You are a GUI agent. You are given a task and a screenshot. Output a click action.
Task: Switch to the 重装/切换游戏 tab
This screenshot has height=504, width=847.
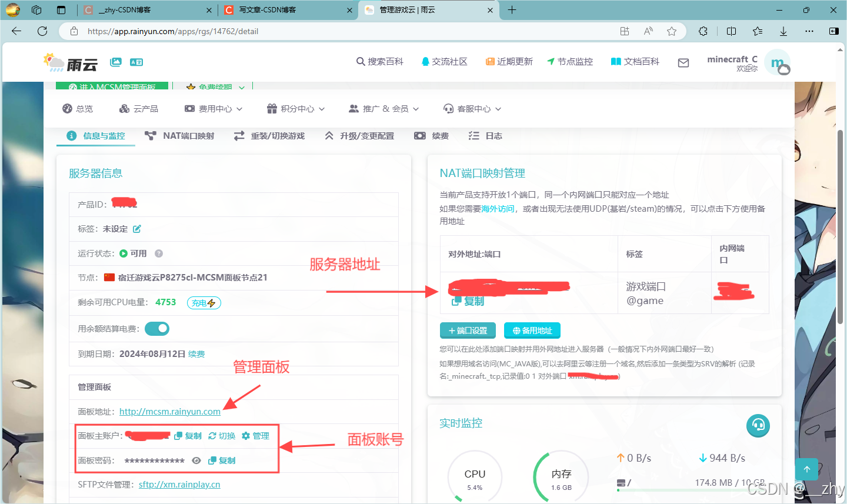tap(269, 136)
